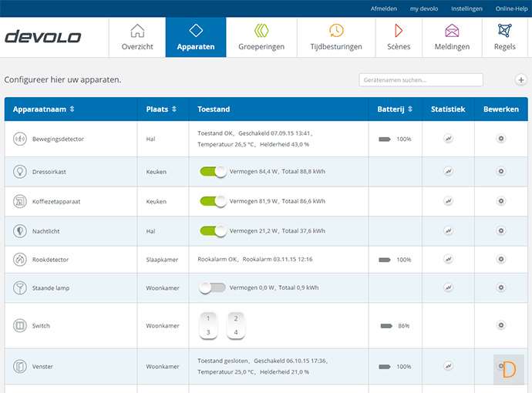Edit the Rookdetector device settings
This screenshot has width=532, height=393.
coord(500,260)
